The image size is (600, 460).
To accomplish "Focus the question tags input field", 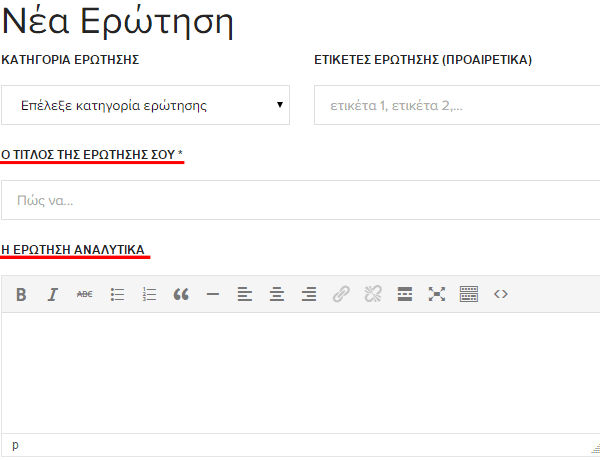I will click(x=457, y=105).
